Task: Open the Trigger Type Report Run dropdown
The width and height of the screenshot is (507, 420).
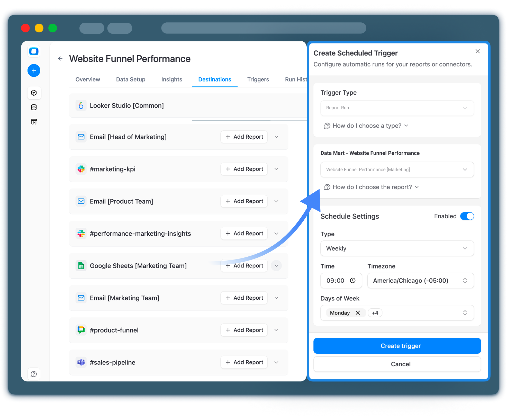Action: coord(397,108)
